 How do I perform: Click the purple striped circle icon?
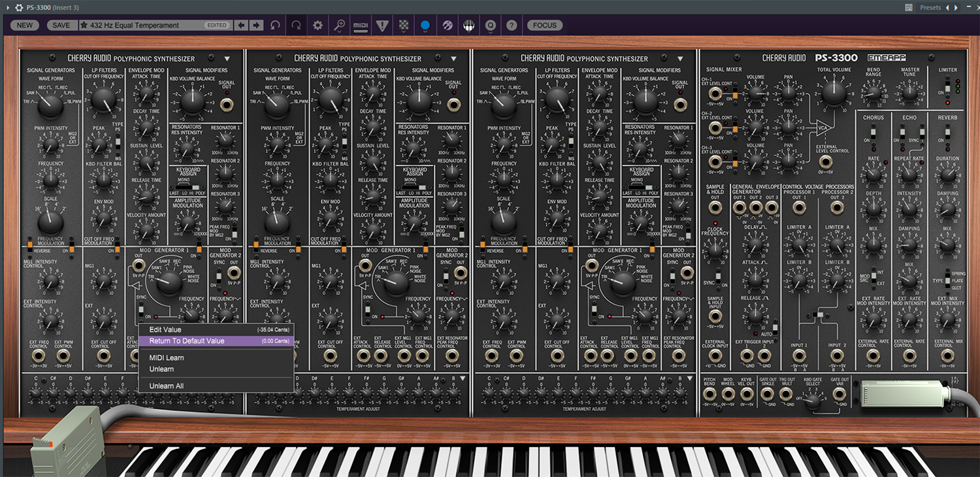pos(447,25)
